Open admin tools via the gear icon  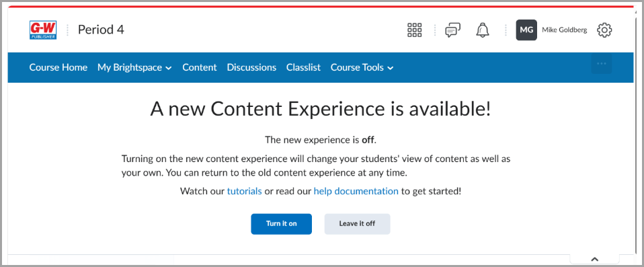click(x=604, y=30)
